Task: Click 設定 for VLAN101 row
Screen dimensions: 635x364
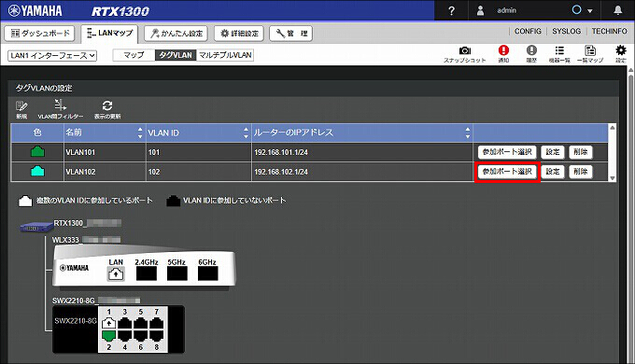Action: click(x=553, y=152)
